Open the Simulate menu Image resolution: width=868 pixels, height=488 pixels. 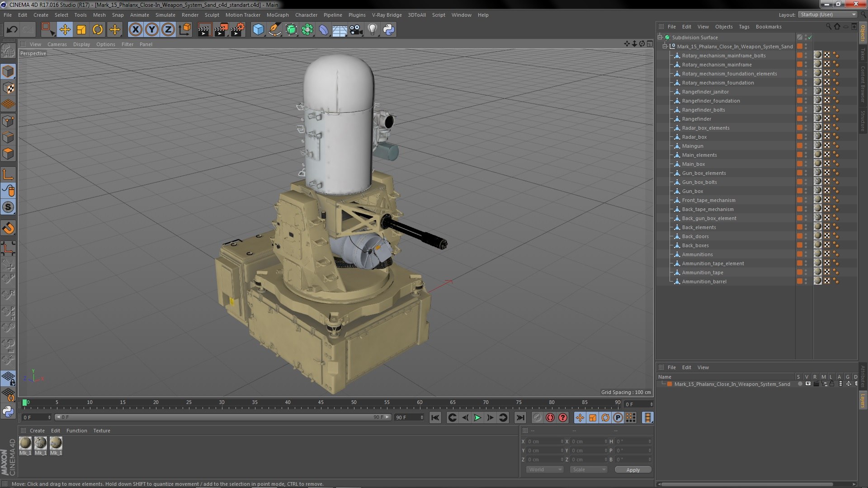coord(165,15)
